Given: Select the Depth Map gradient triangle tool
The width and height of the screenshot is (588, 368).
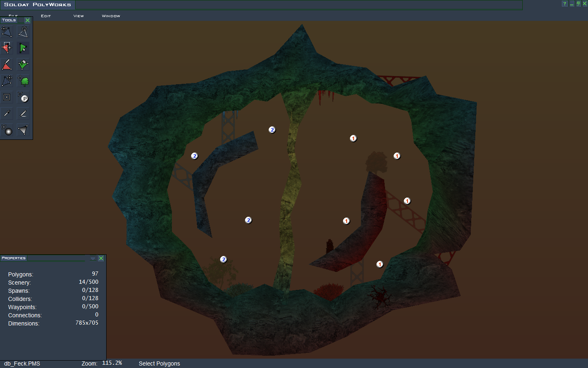Looking at the screenshot, I should coord(23,130).
